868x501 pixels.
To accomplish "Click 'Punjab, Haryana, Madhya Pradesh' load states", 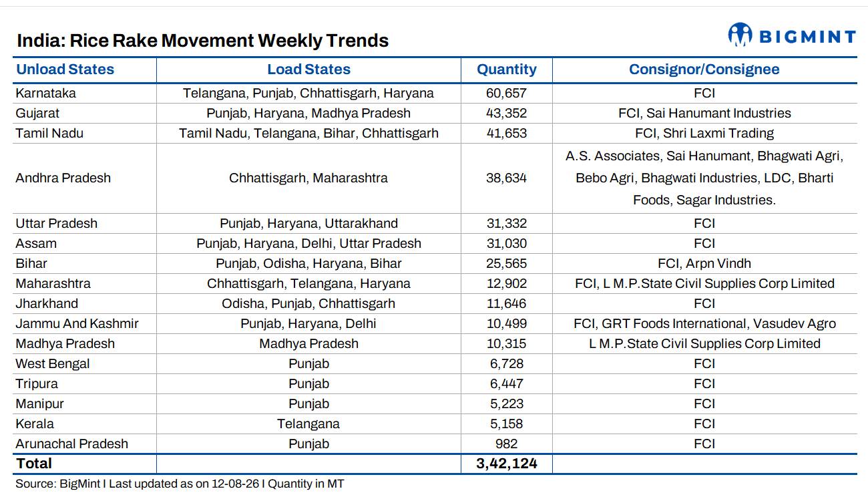I will (x=308, y=113).
